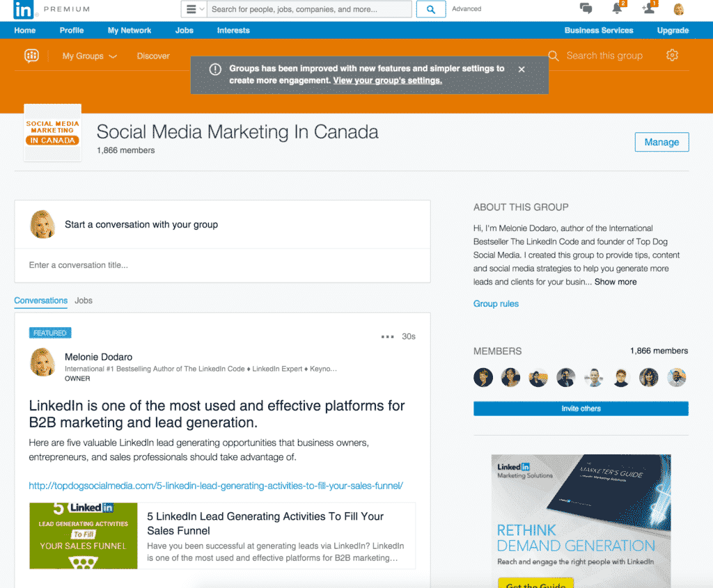The width and height of the screenshot is (713, 588).
Task: Go to the Home menu item
Action: coord(25,31)
